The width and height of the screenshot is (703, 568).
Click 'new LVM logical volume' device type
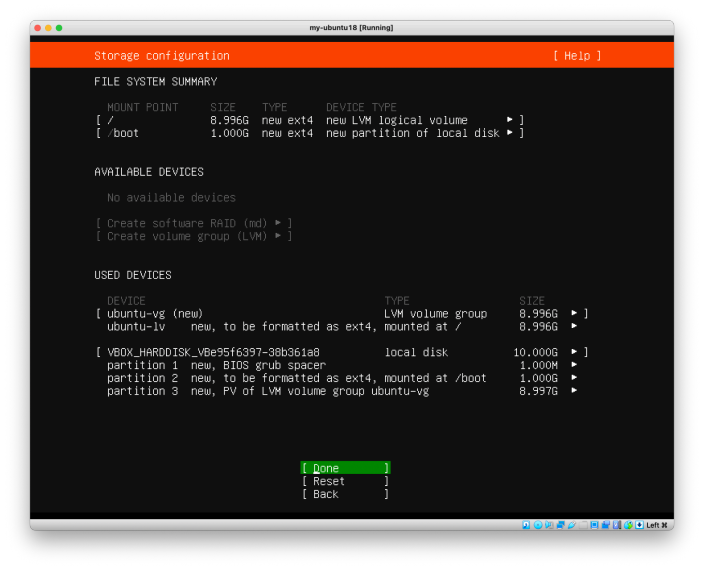tap(397, 120)
